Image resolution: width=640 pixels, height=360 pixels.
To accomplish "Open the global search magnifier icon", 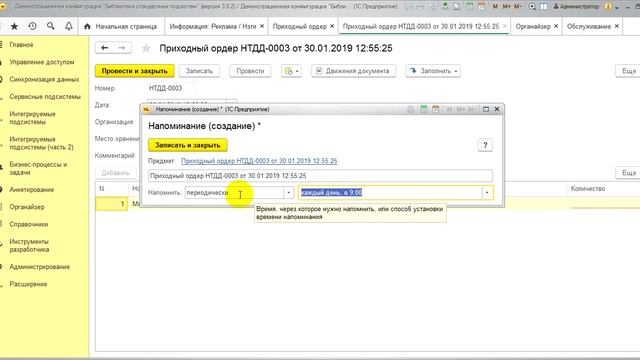I will (x=51, y=26).
